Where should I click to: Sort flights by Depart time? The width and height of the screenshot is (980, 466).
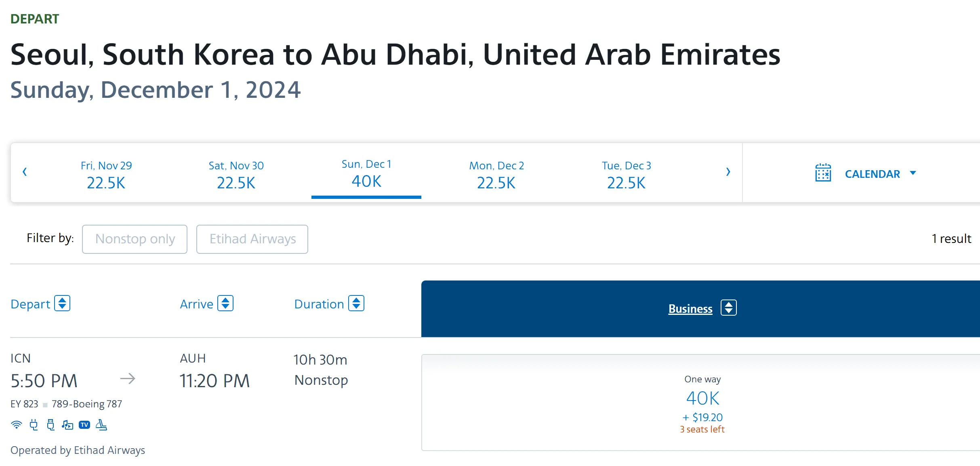62,304
